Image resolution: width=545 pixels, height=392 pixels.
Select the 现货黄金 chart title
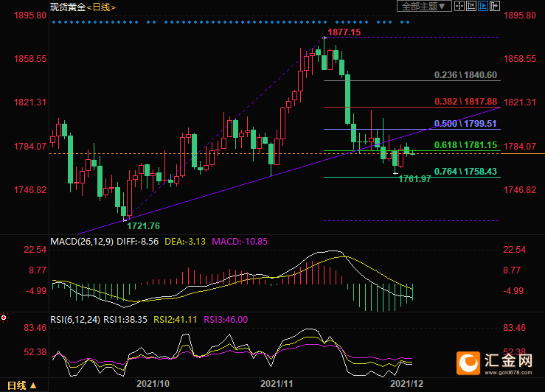click(x=68, y=7)
